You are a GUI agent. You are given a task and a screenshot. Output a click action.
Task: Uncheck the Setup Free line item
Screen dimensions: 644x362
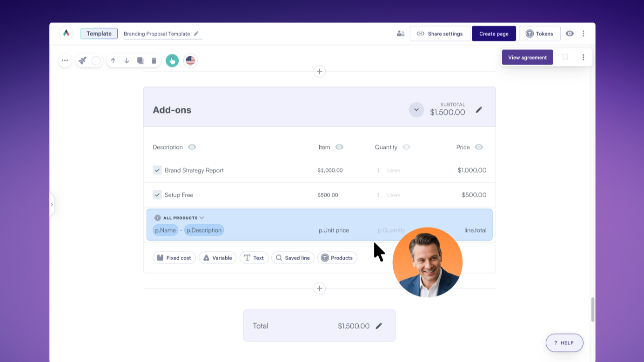coord(157,194)
